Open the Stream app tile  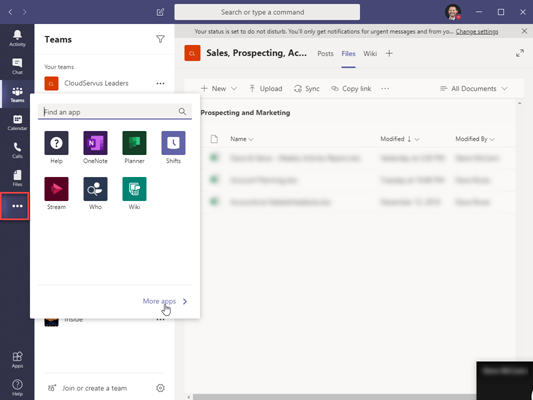(56, 193)
